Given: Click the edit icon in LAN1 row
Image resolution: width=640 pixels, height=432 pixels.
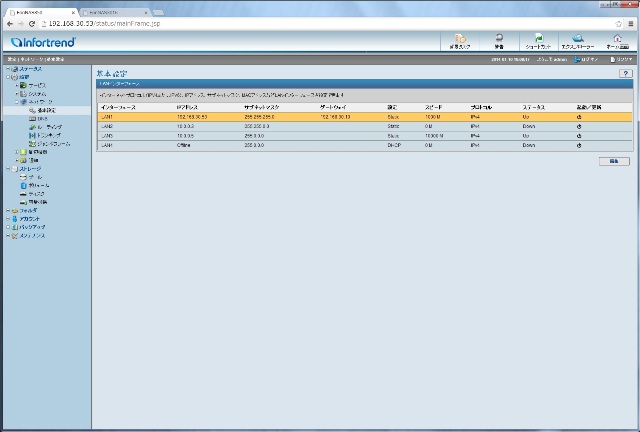Looking at the screenshot, I should (579, 117).
